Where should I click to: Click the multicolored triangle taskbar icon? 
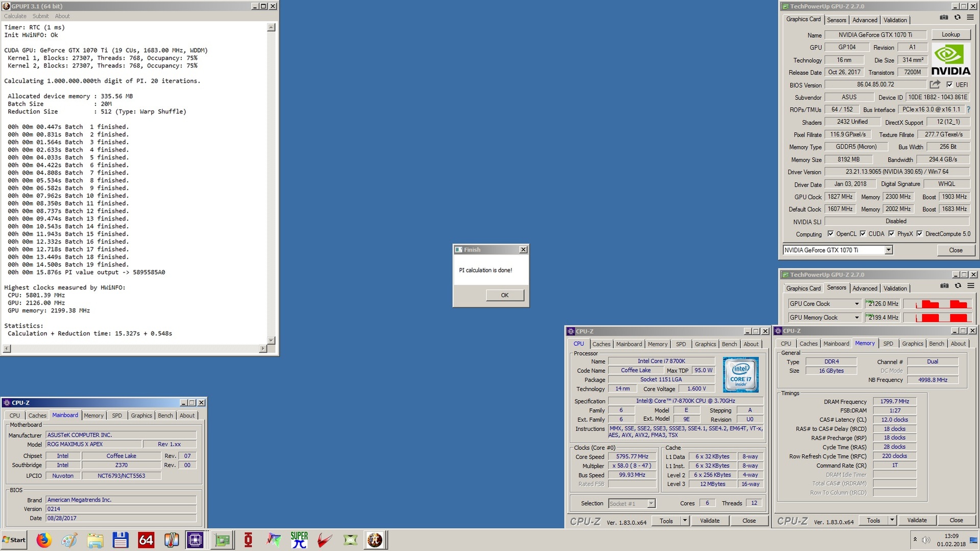(274, 540)
